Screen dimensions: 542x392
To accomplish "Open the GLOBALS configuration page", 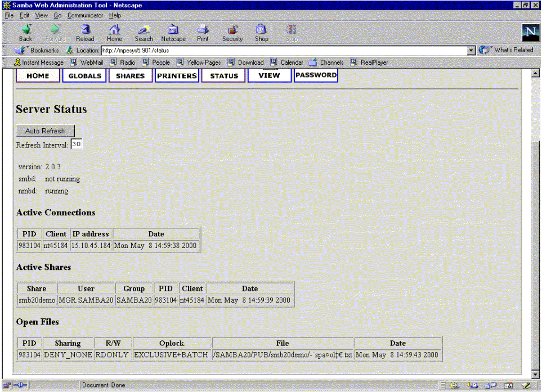I will click(x=84, y=75).
